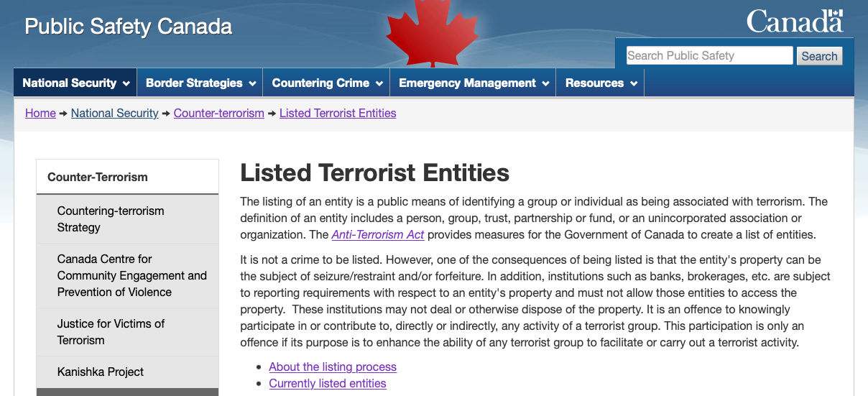Click the paragraph starting 'It is not a crime'
This screenshot has height=396, width=868.
(x=535, y=300)
